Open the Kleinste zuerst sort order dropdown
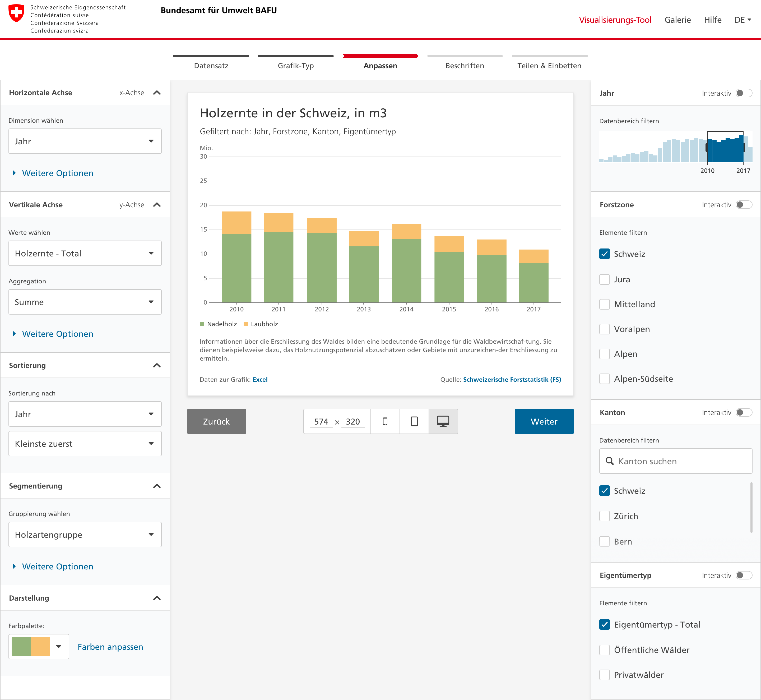This screenshot has width=761, height=700. click(x=85, y=444)
